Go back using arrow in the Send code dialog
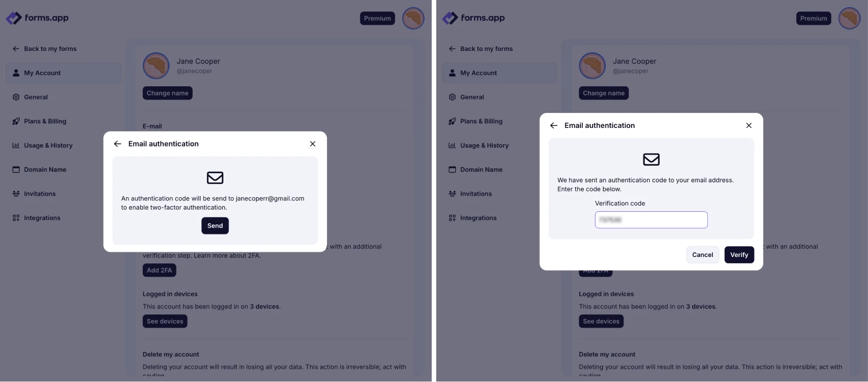The width and height of the screenshot is (868, 382). click(x=117, y=144)
